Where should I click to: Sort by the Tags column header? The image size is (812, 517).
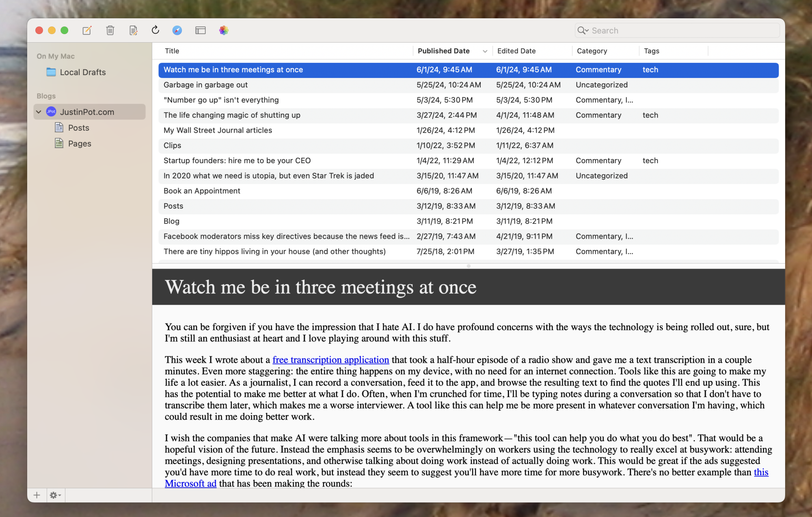651,51
